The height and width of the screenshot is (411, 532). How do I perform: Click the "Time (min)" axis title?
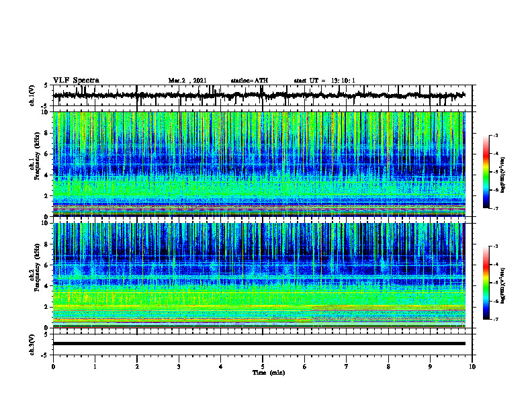[269, 373]
